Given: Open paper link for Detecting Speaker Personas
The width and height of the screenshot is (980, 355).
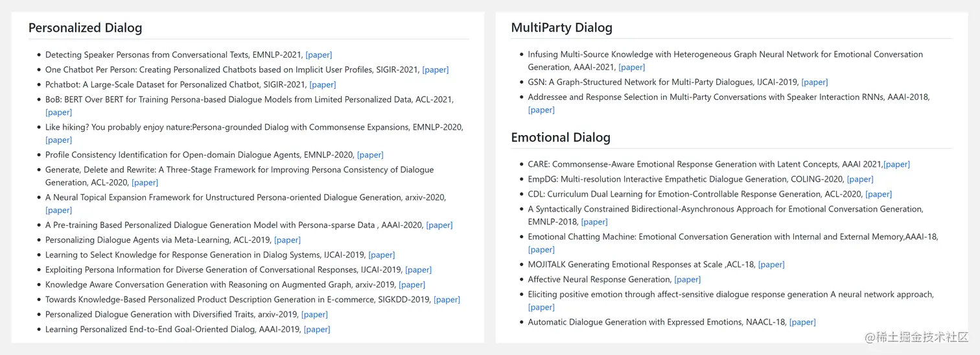Looking at the screenshot, I should tap(319, 55).
